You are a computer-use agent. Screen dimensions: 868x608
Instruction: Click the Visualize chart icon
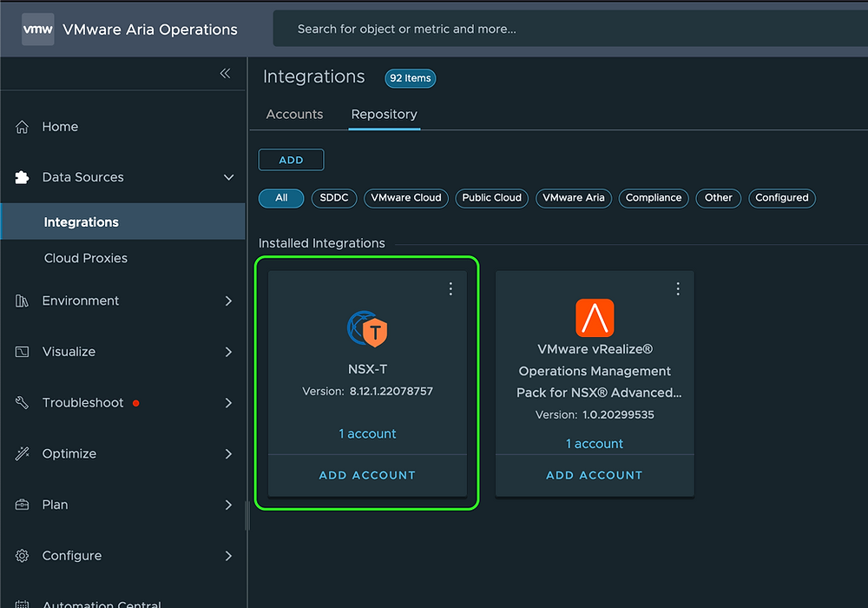(x=23, y=352)
